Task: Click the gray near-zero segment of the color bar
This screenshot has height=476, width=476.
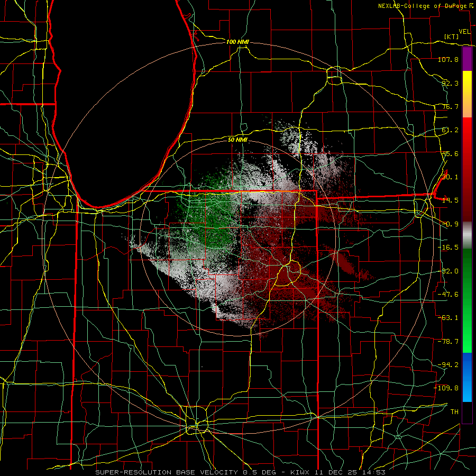Action: coord(467,235)
